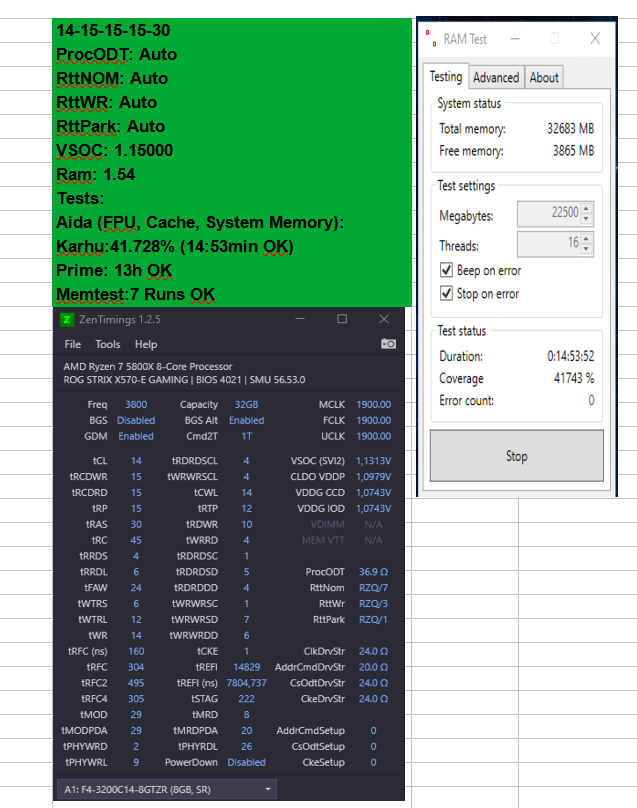This screenshot has height=808, width=637.
Task: Open the Help menu in ZenTimings
Action: (x=146, y=344)
